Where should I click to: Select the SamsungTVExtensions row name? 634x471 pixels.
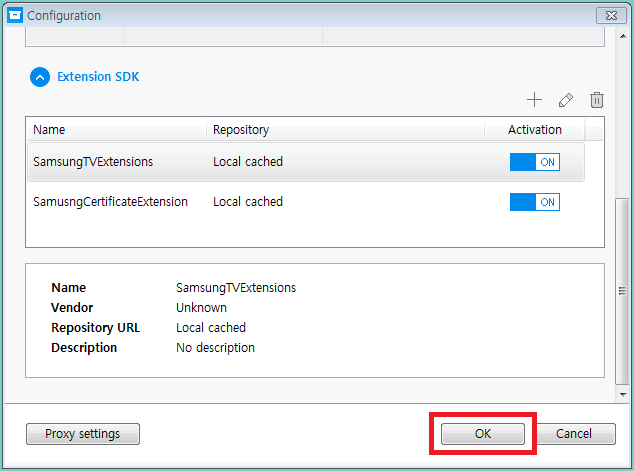93,162
